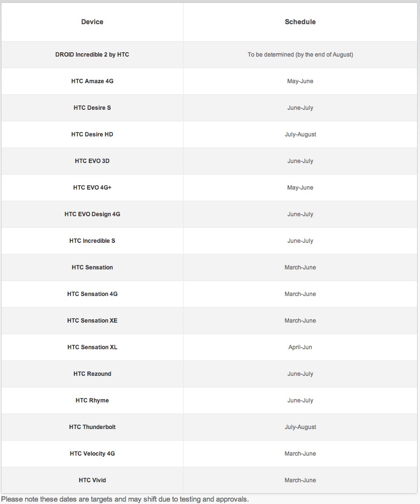Select the HTC Vivid device name
This screenshot has width=420, height=504.
pos(92,480)
